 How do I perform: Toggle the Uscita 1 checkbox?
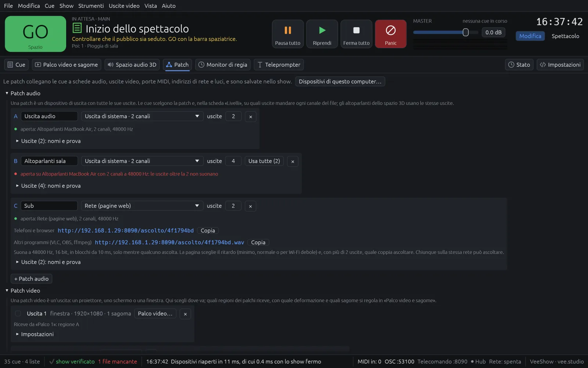click(x=18, y=314)
